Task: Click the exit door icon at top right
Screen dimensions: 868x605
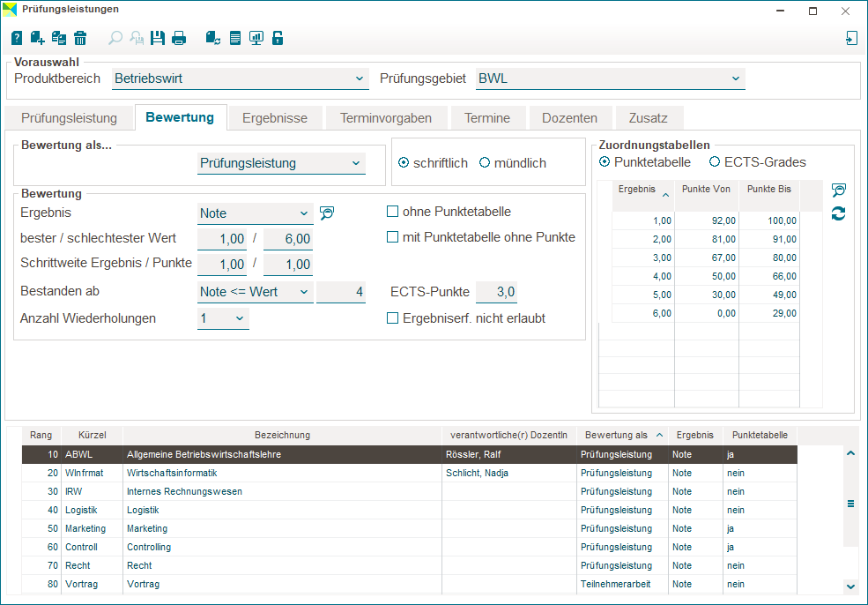Action: 850,38
